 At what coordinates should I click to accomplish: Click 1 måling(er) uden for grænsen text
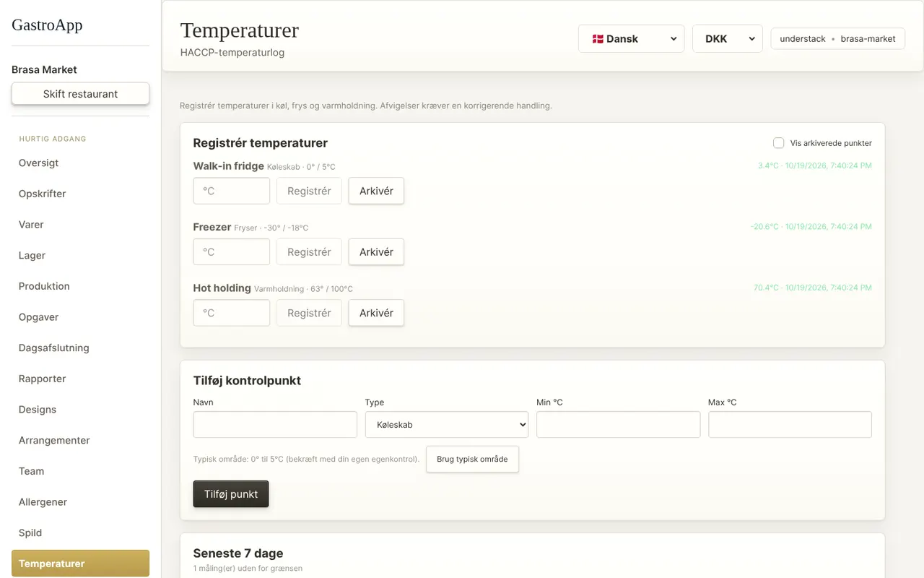248,569
